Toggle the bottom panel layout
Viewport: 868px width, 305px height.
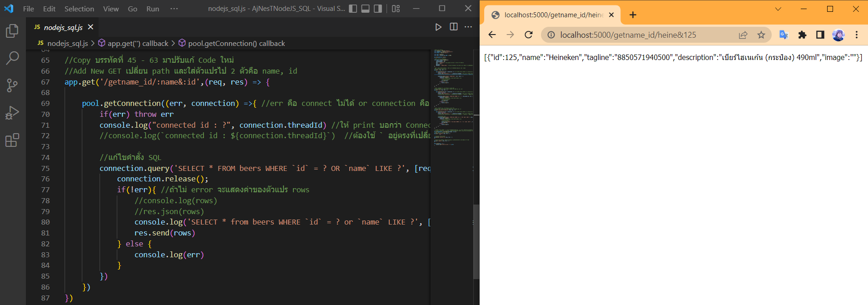coord(365,9)
